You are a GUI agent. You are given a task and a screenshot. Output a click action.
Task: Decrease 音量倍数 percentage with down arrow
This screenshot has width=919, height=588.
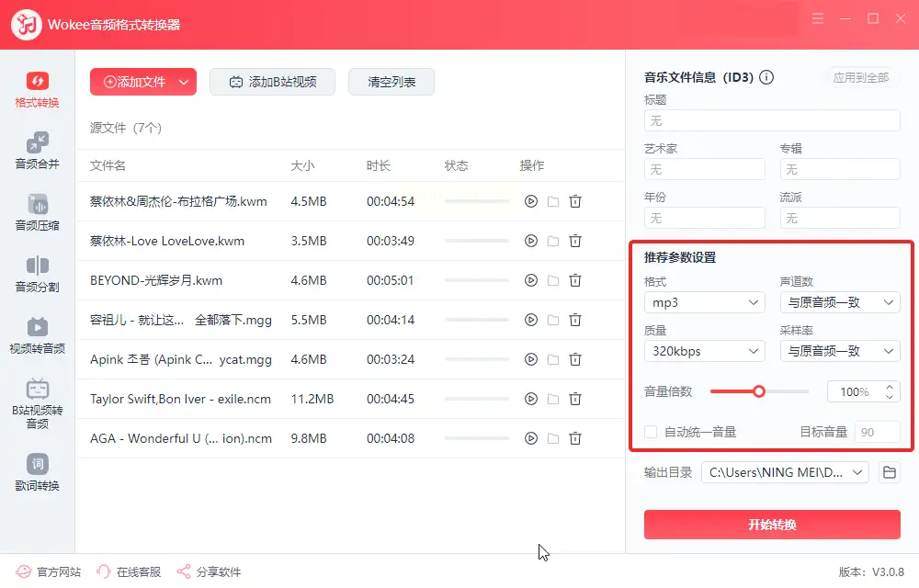(x=890, y=397)
